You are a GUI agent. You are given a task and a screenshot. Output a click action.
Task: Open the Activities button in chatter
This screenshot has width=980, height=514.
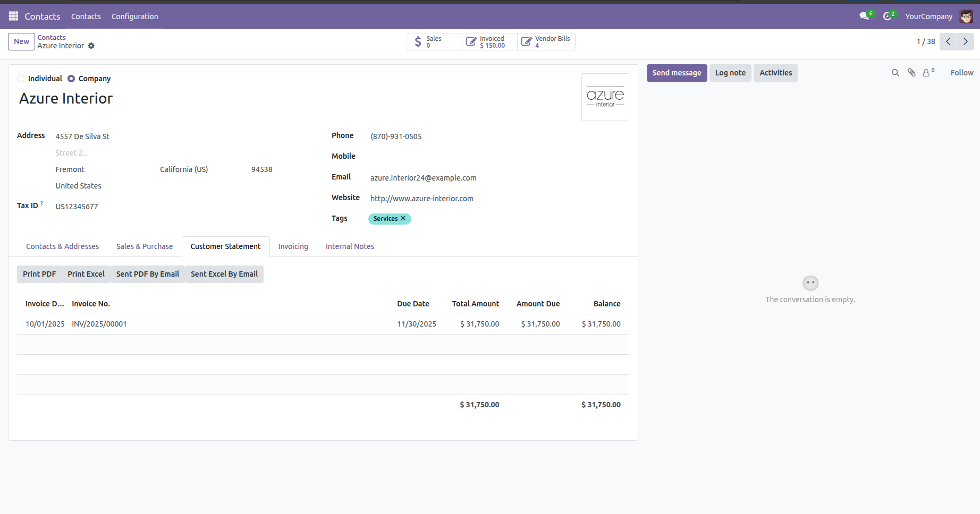[775, 73]
